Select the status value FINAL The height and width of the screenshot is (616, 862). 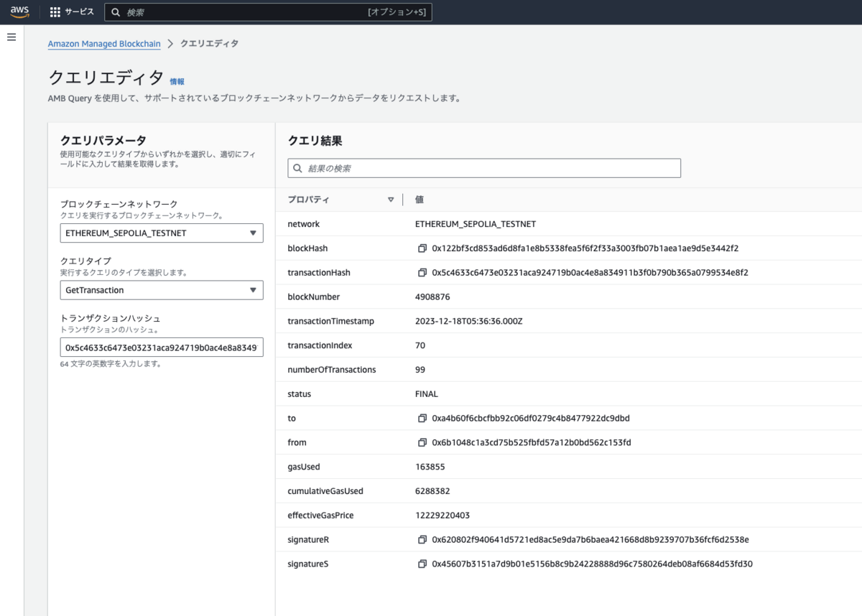pos(427,394)
